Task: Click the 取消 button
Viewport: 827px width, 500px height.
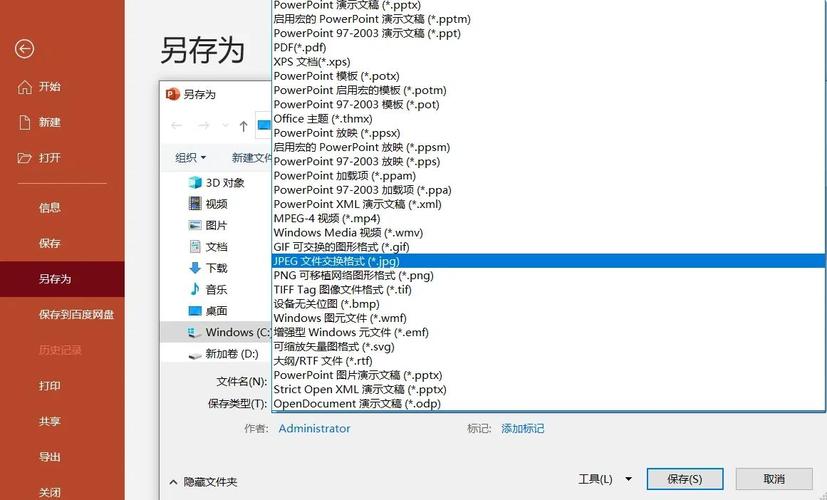Action: pyautogui.click(x=774, y=479)
